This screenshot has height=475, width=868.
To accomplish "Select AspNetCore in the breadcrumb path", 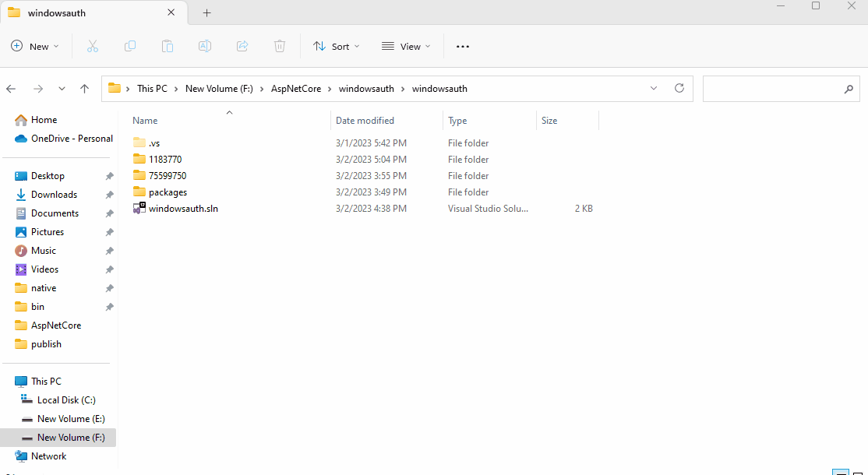I will click(296, 88).
